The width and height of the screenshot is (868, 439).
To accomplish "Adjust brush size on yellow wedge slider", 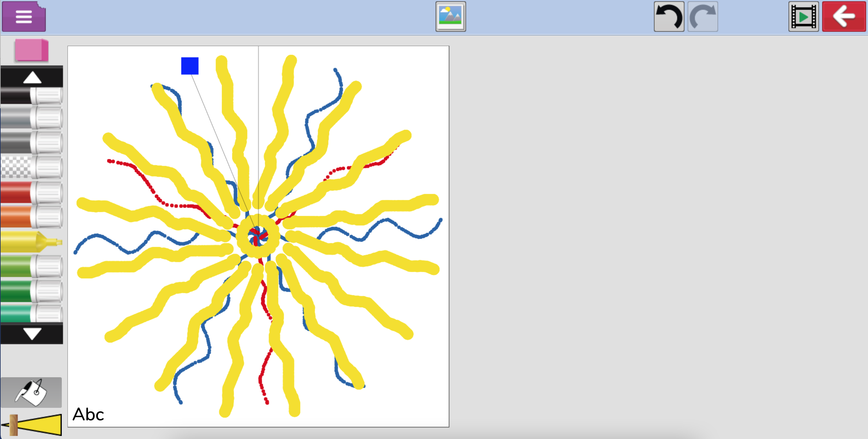I will (32, 425).
